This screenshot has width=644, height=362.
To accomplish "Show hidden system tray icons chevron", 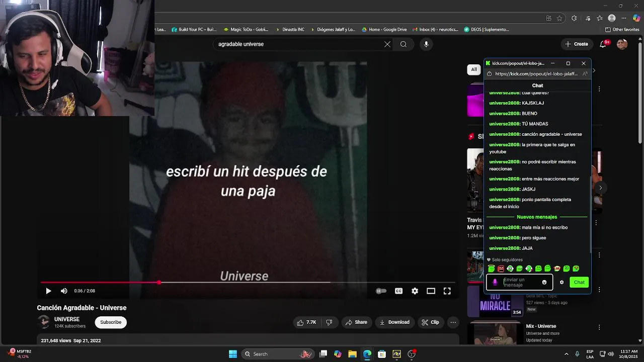I will [567, 354].
